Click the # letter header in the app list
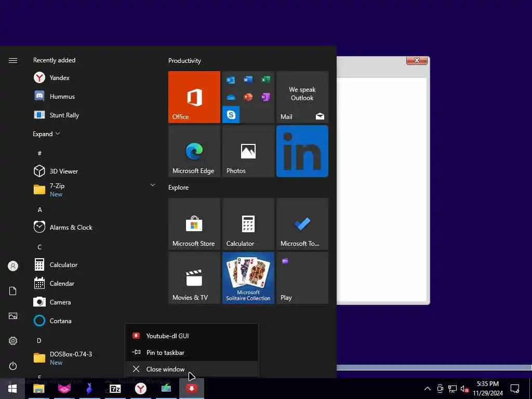The height and width of the screenshot is (399, 532). point(39,153)
